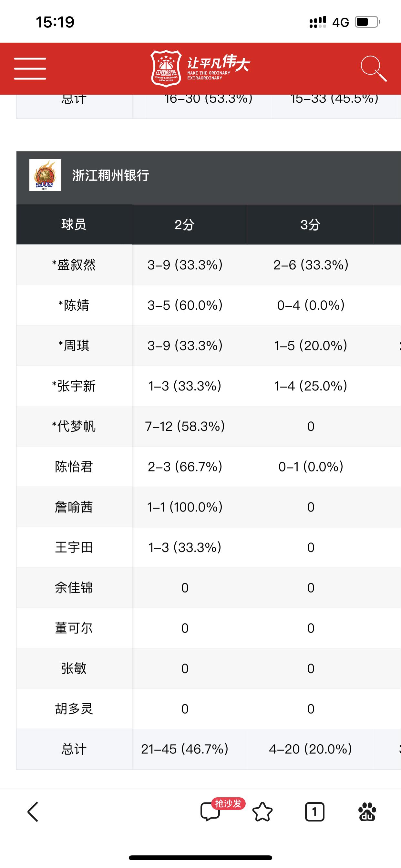Go back using the left arrow
Viewport: 401px width, 868px height.
(x=33, y=812)
